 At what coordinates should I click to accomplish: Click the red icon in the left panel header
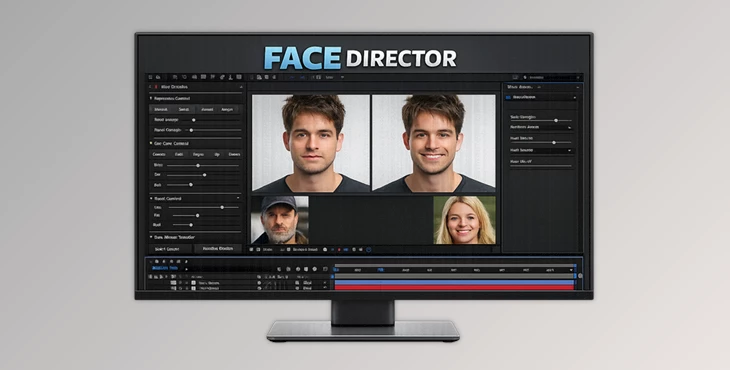[155, 87]
